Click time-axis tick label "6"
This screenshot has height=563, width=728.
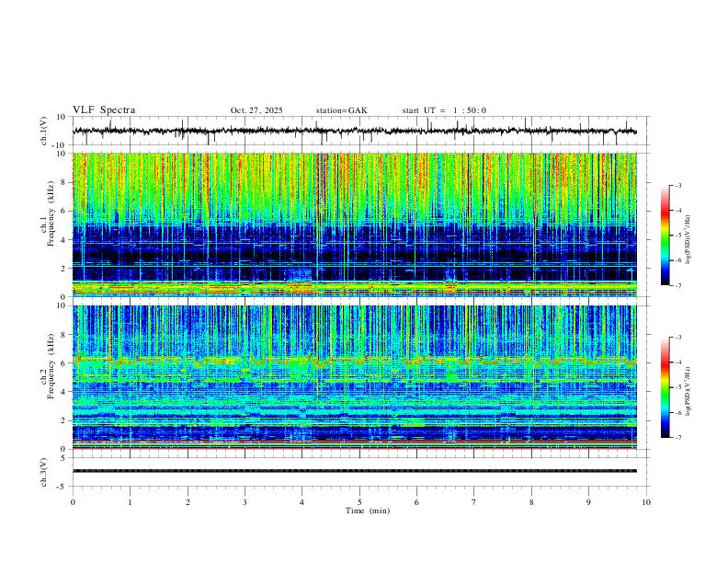point(417,502)
